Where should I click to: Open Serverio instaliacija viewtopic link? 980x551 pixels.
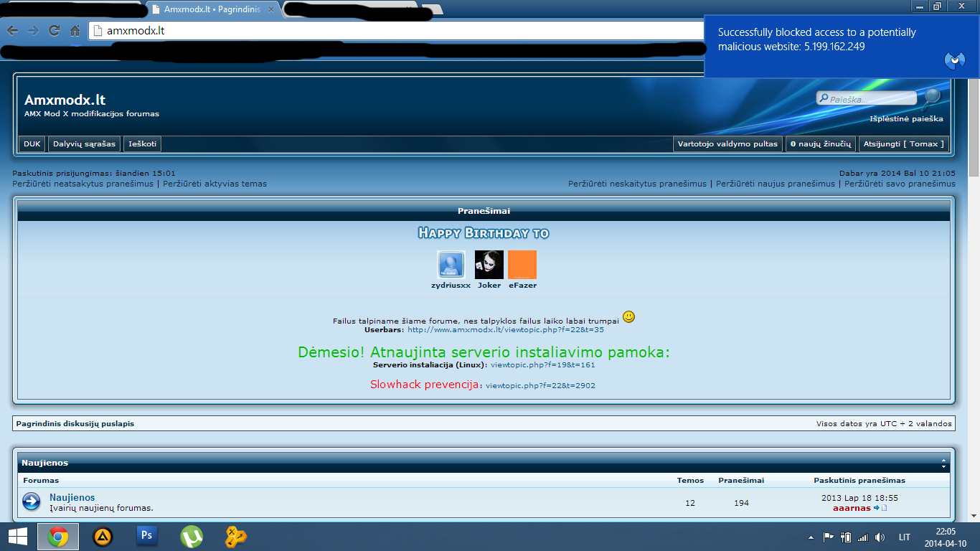[543, 365]
